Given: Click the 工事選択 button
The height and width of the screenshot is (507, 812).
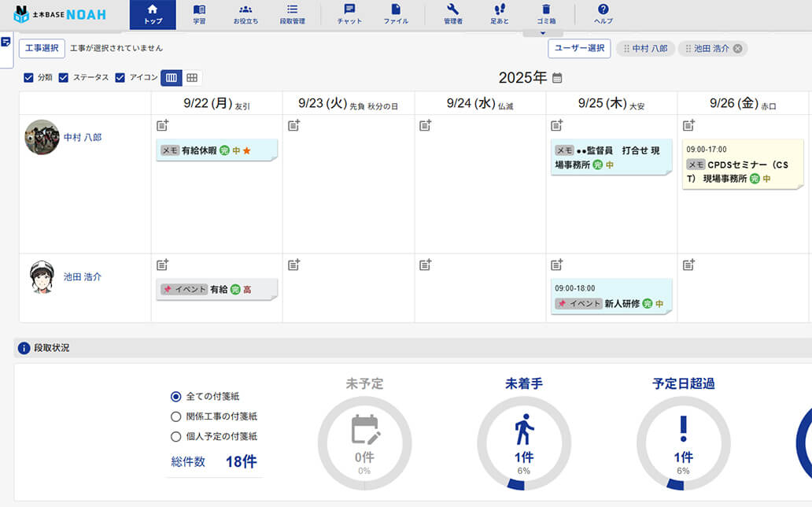Looking at the screenshot, I should point(42,47).
